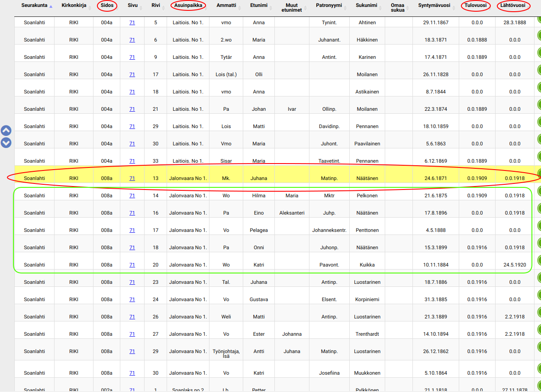
Task: Click the blue scroll-down chevron icon
Action: click(6, 142)
